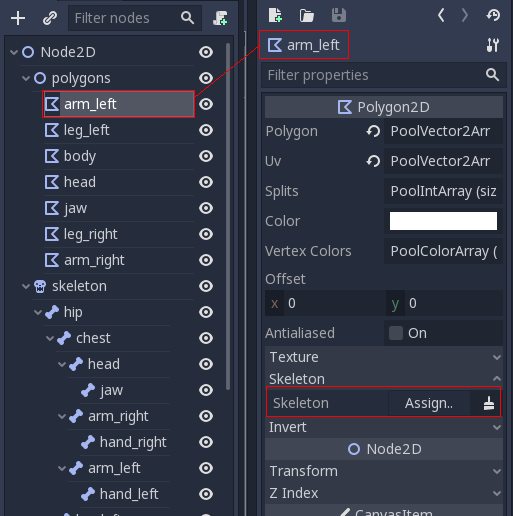Click the instance scene link icon
The width and height of the screenshot is (513, 516).
coord(50,18)
